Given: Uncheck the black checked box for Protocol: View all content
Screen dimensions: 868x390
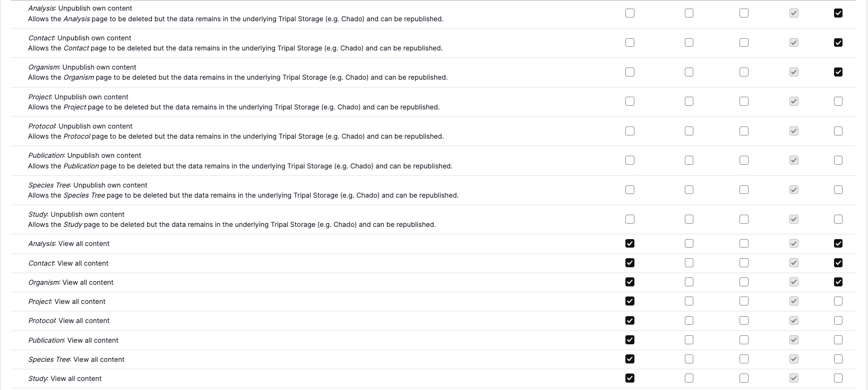Looking at the screenshot, I should pos(630,320).
